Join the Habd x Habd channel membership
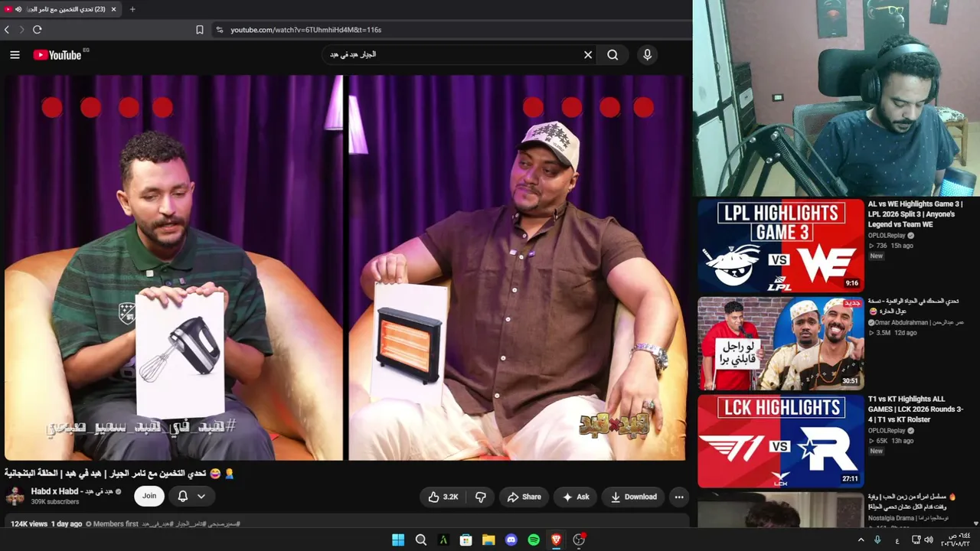The height and width of the screenshot is (551, 980). pyautogui.click(x=149, y=496)
